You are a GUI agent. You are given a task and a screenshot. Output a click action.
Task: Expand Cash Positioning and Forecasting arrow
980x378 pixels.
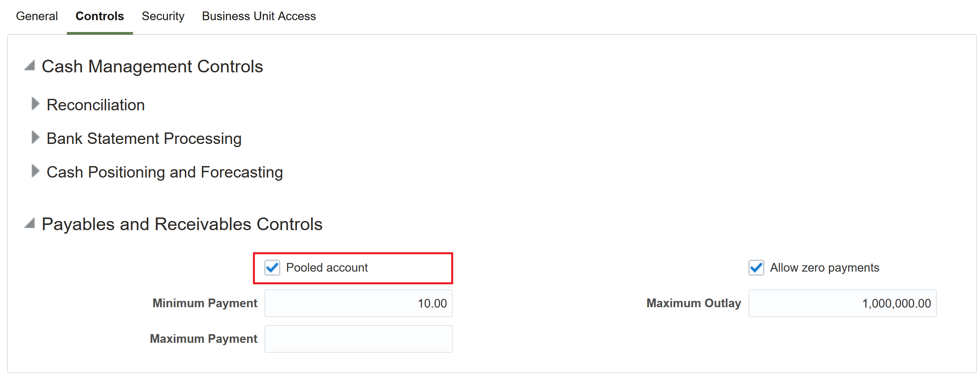(35, 171)
